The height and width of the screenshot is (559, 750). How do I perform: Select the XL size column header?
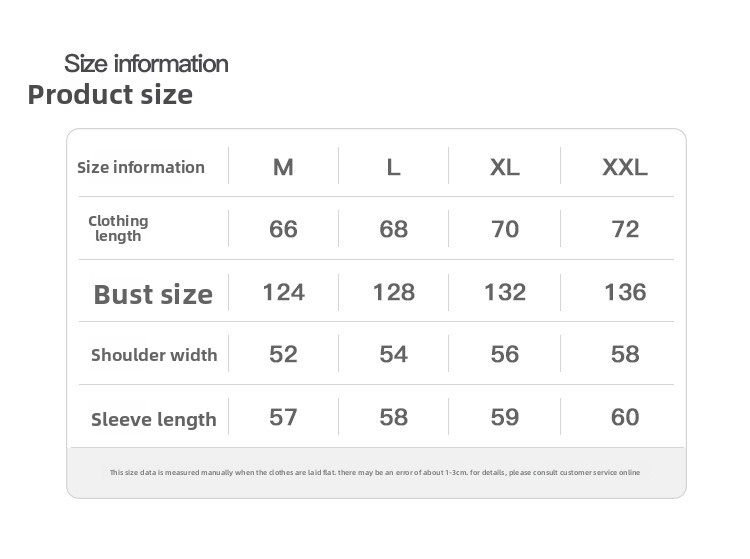click(x=505, y=167)
